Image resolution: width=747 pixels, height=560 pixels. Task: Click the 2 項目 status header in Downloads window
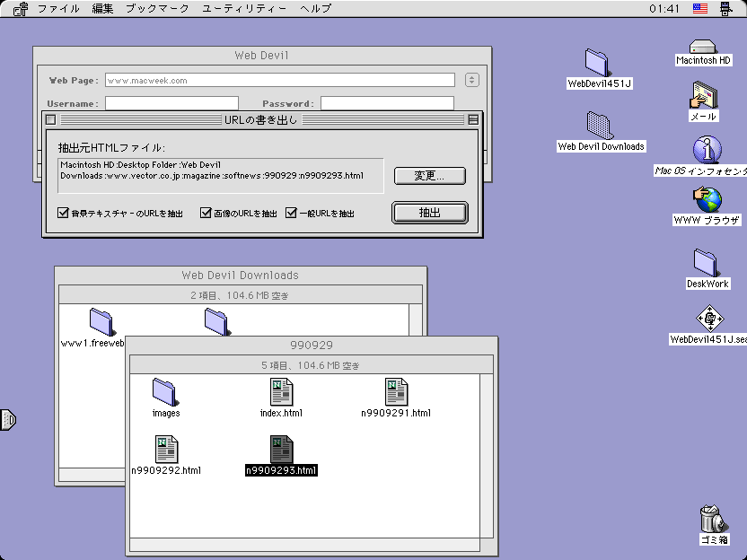pos(240,296)
